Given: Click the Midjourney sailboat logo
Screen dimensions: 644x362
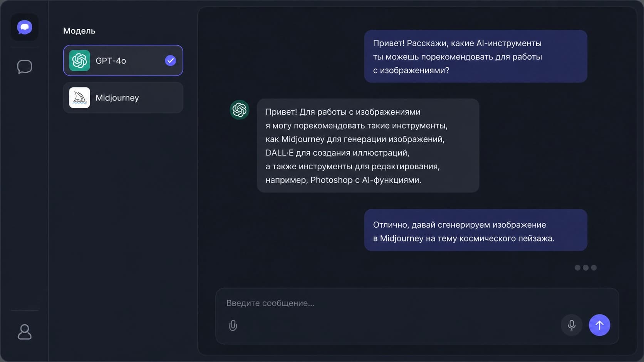Looking at the screenshot, I should (x=80, y=98).
